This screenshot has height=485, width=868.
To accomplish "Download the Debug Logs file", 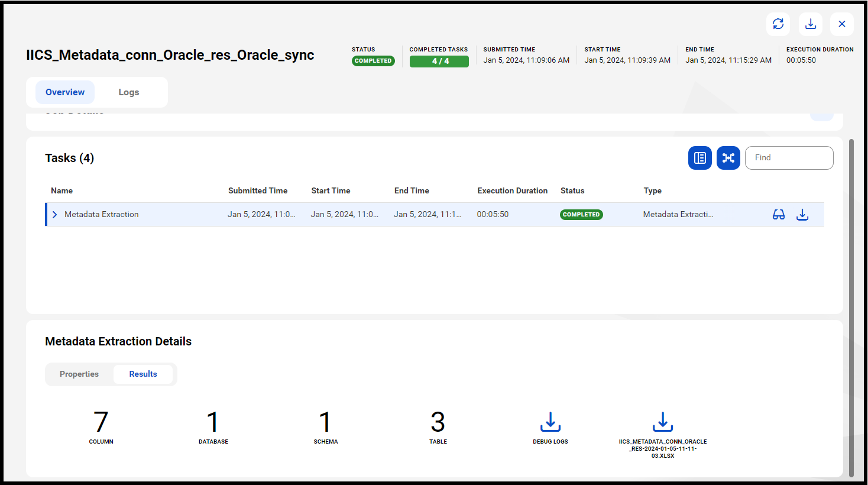I will [550, 422].
